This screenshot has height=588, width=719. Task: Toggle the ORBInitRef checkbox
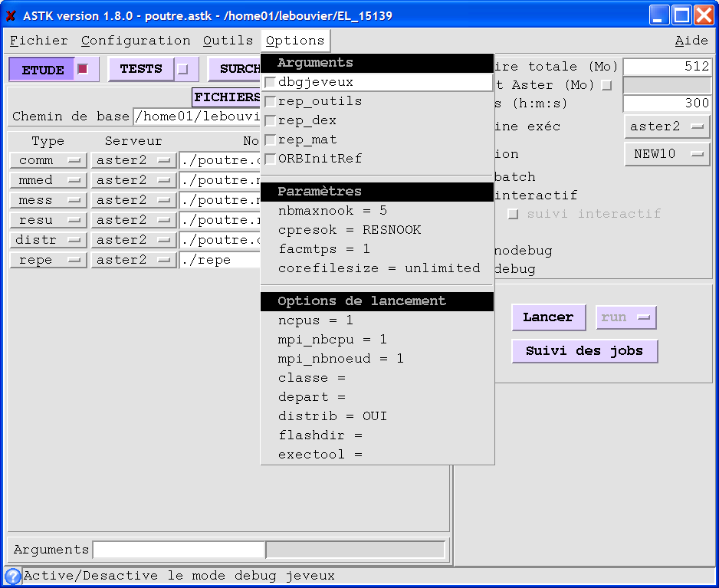[270, 159]
